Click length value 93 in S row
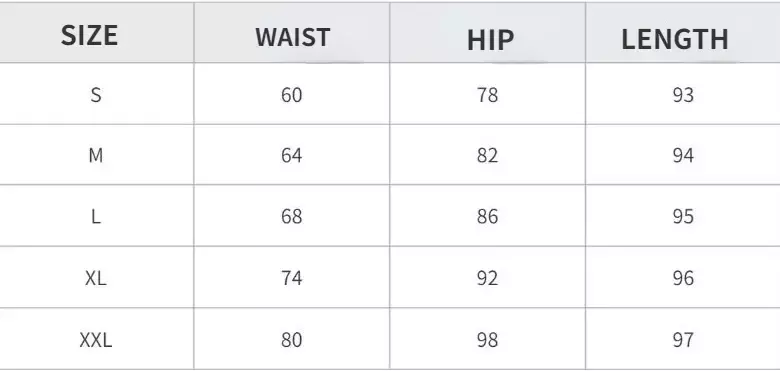 coord(683,94)
